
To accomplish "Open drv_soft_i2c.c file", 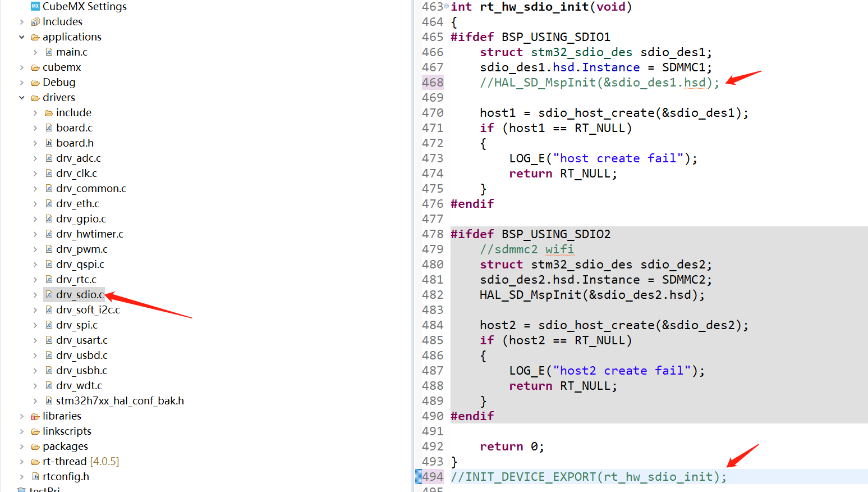I will point(88,310).
